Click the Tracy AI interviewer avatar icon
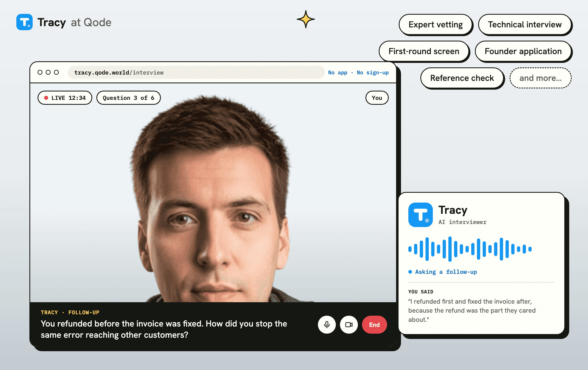The width and height of the screenshot is (588, 370). 421,215
